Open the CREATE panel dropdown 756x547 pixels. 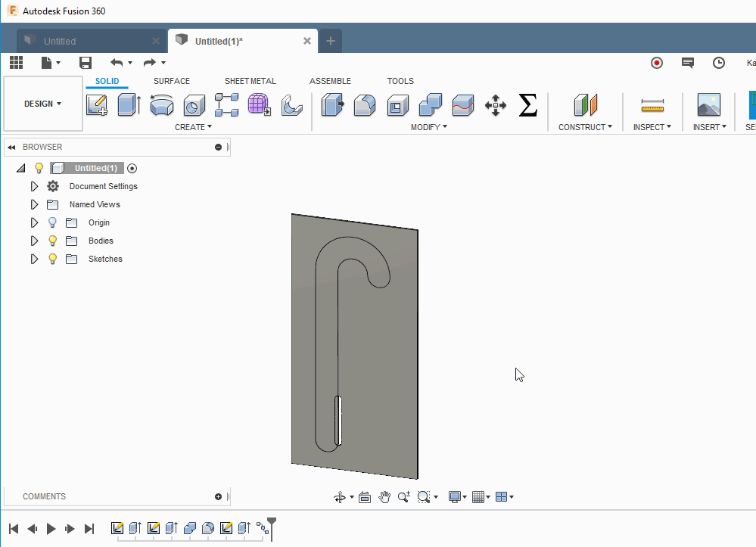[x=193, y=127]
